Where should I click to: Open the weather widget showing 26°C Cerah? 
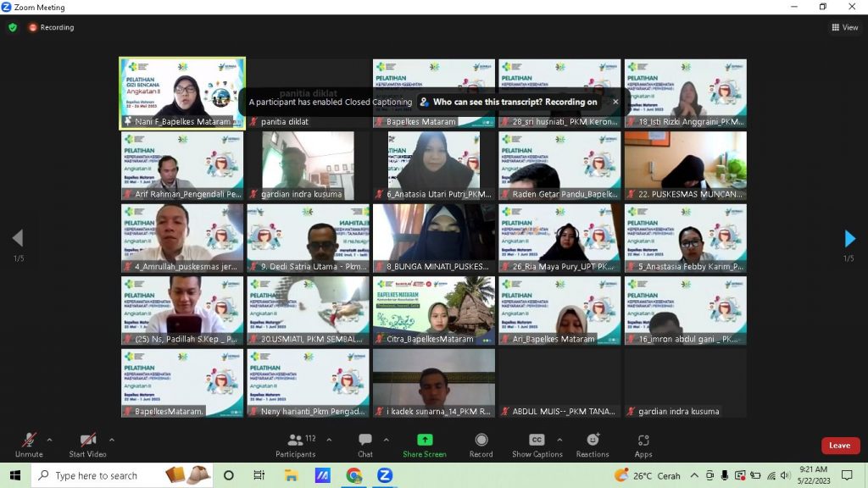[648, 475]
